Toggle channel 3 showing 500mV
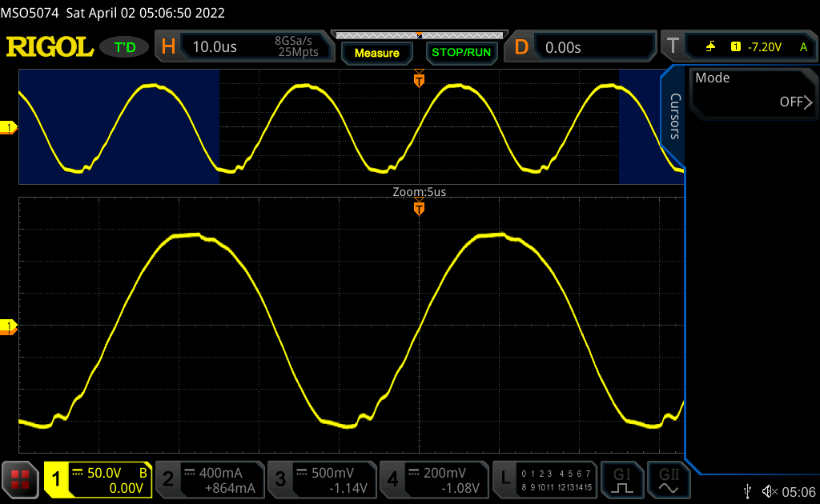820x504 pixels. 322,479
